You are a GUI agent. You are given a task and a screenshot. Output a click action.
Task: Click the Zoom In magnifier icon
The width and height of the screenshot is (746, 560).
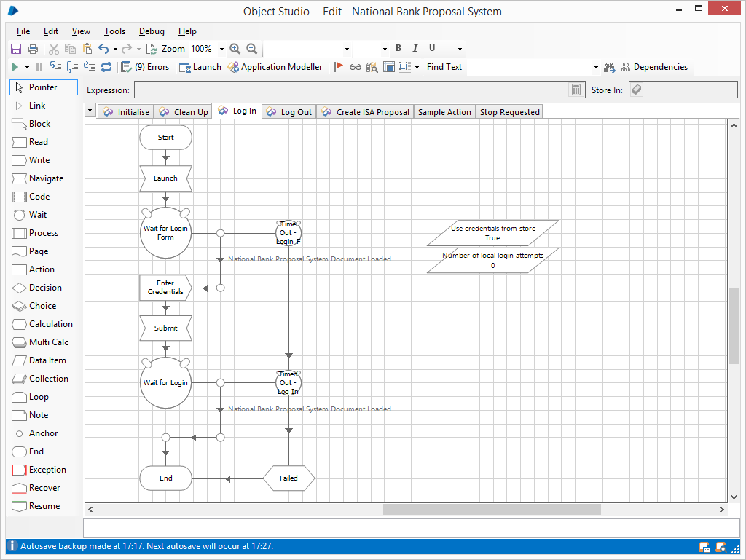click(x=235, y=49)
